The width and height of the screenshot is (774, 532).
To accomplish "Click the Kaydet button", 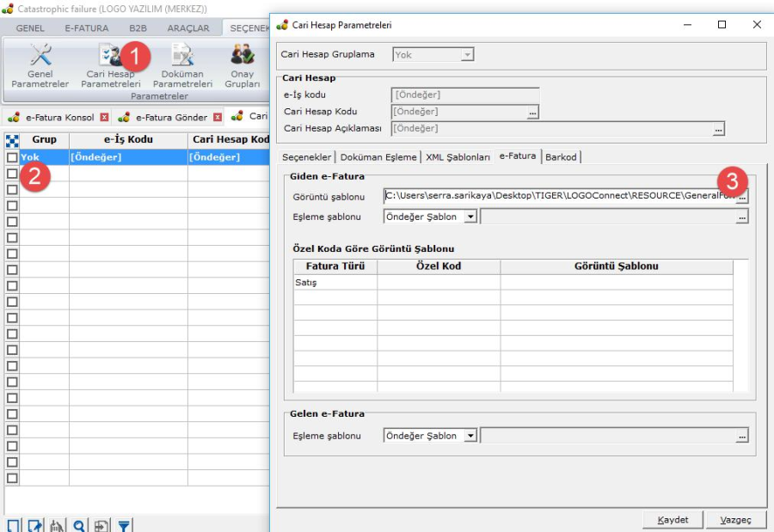I will pos(673,520).
